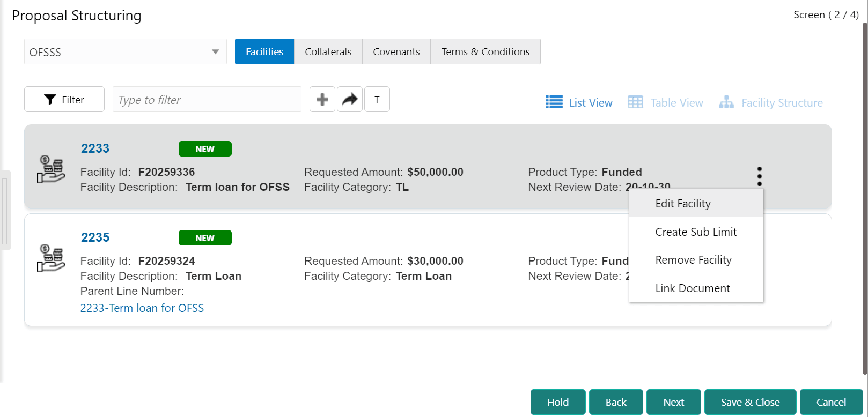Viewport: 868px width, 417px height.
Task: Click the share arrow toolbar icon
Action: click(x=350, y=99)
